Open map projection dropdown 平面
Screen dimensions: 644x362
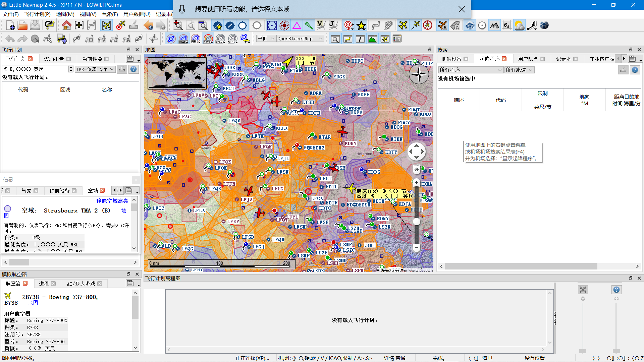tap(266, 39)
